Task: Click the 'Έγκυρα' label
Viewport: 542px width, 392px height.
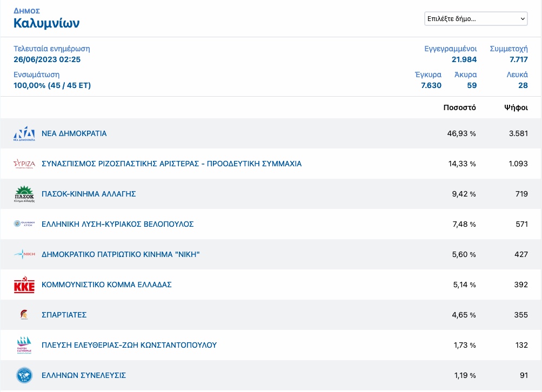Action: pos(428,75)
